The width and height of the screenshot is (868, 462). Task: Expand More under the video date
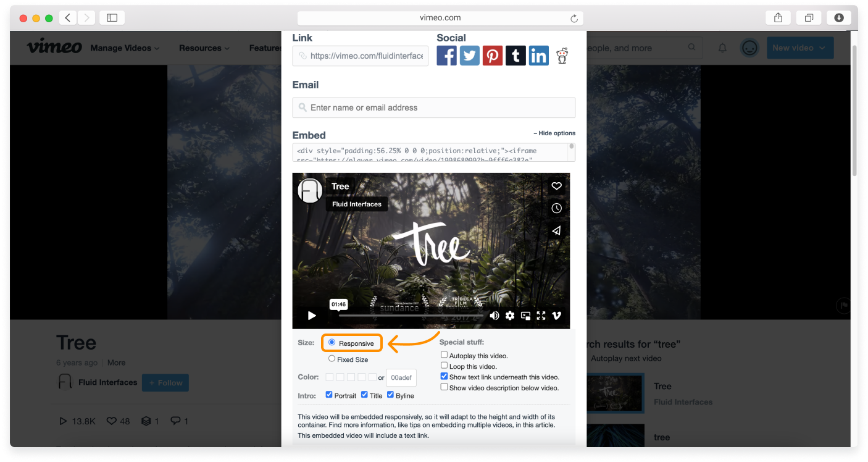click(116, 363)
